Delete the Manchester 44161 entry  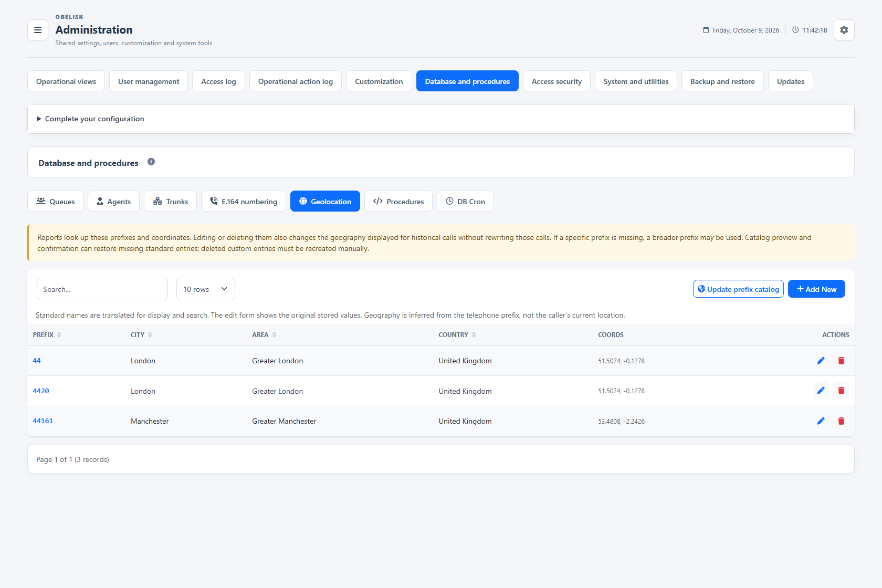841,421
